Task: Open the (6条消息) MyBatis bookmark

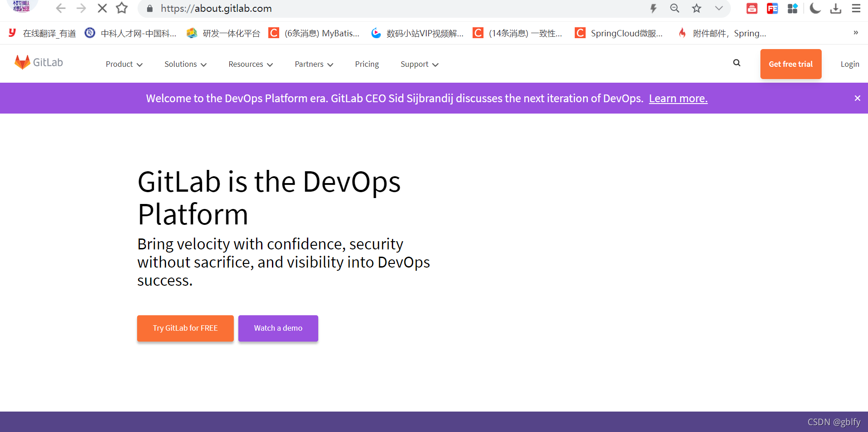Action: point(314,33)
